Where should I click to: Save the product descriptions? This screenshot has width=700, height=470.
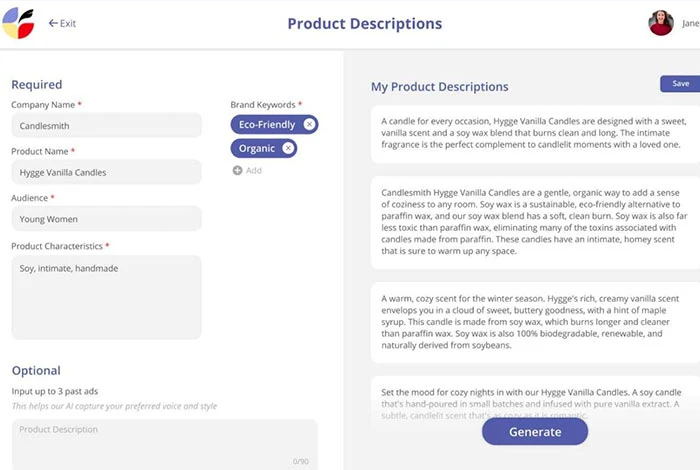coord(680,83)
